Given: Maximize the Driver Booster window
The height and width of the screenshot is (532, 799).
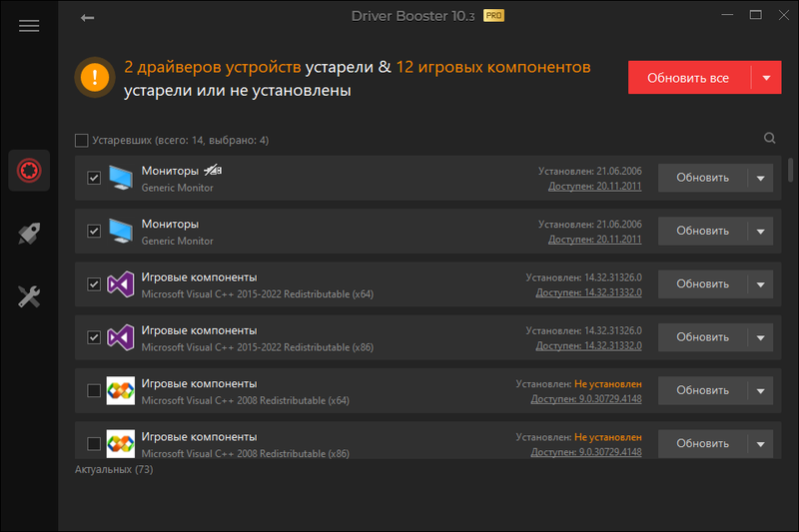Looking at the screenshot, I should pyautogui.click(x=756, y=15).
